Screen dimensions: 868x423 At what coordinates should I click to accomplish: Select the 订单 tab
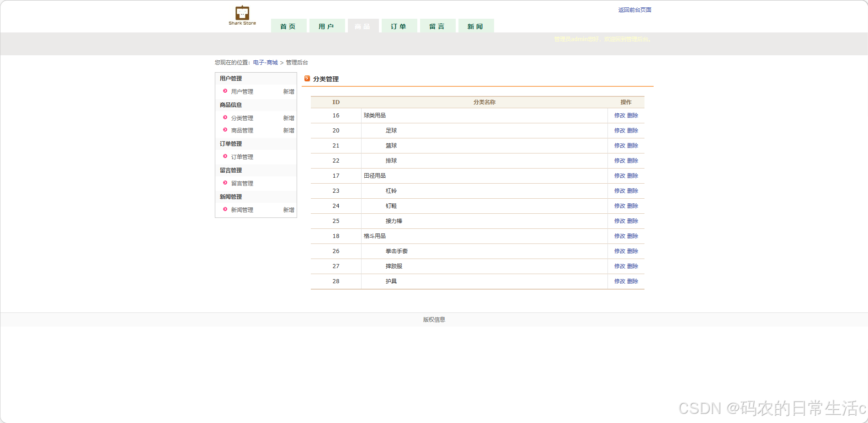(399, 26)
